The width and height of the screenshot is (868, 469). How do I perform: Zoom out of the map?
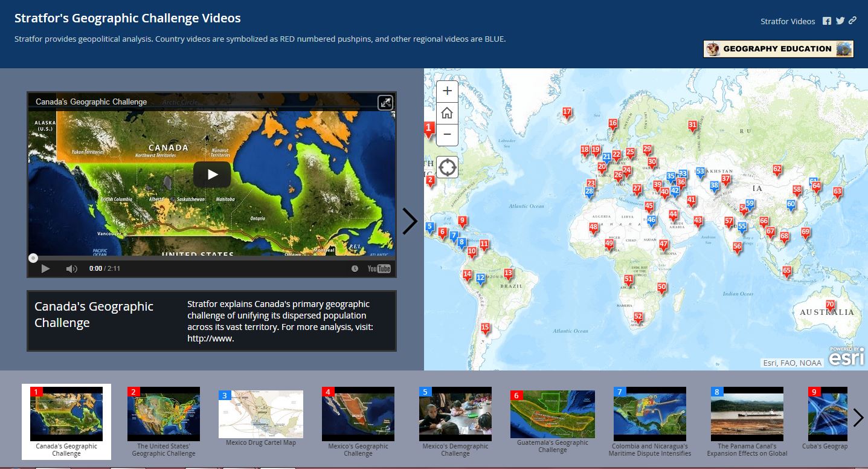pos(446,134)
